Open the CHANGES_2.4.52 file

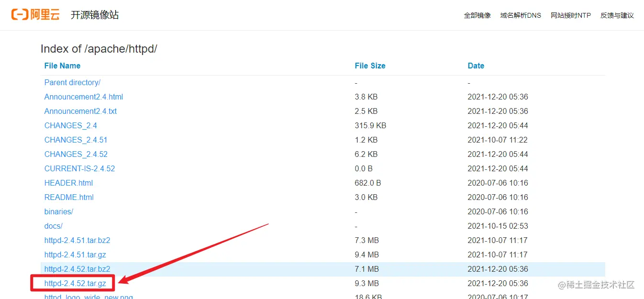(x=76, y=154)
